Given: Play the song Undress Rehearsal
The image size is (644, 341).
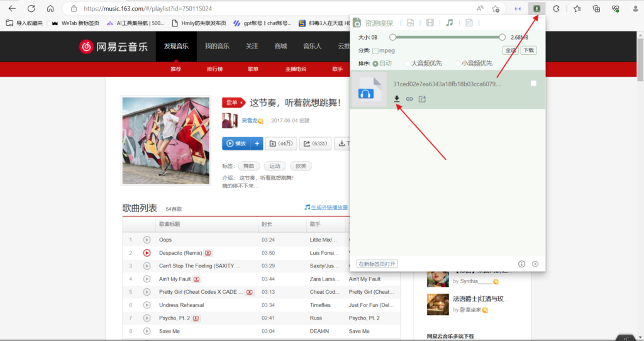Looking at the screenshot, I should [x=147, y=305].
